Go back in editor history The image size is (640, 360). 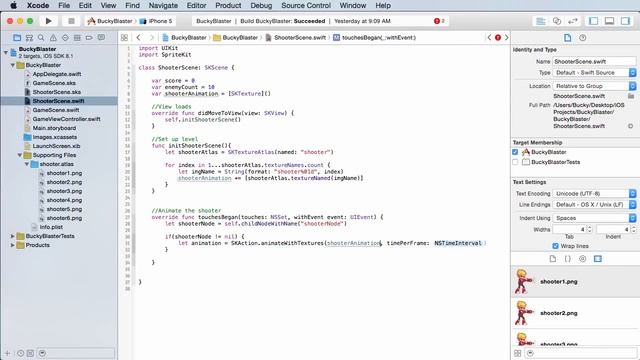[138, 38]
